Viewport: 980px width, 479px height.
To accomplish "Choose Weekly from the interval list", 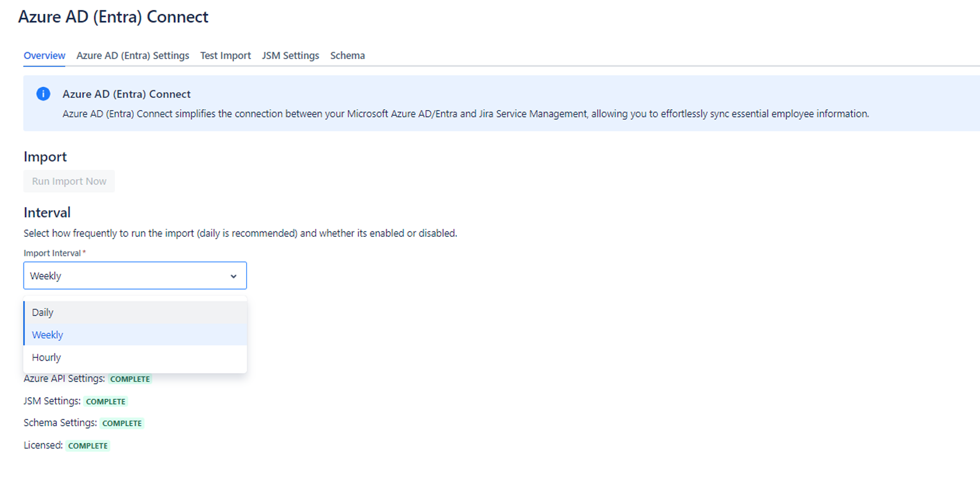I will [x=135, y=335].
